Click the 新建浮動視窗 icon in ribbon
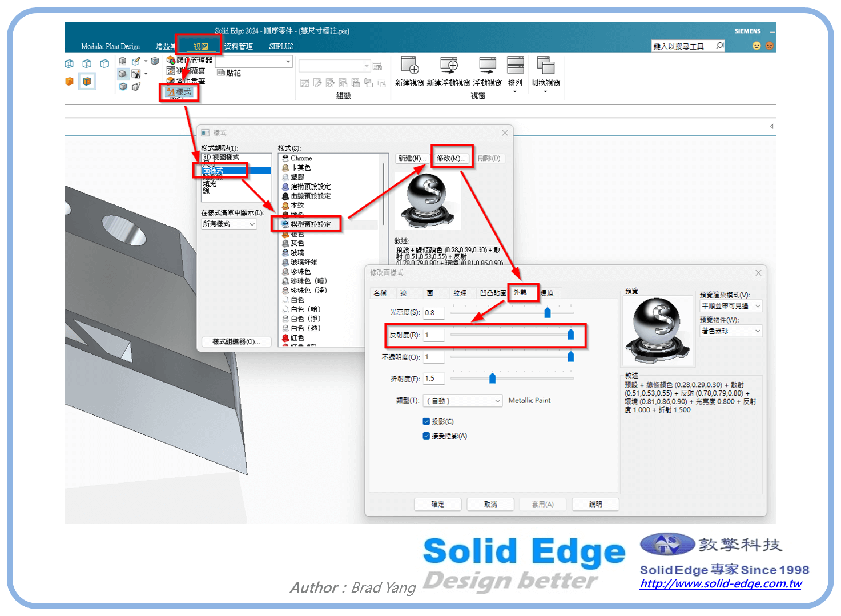 click(449, 67)
